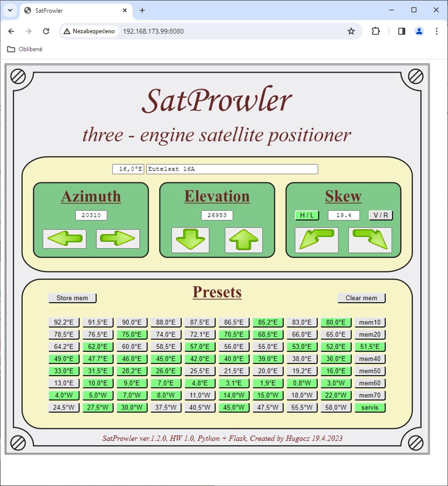The image size is (448, 486).
Task: Select preset 13,0°E
Action: pos(64,383)
